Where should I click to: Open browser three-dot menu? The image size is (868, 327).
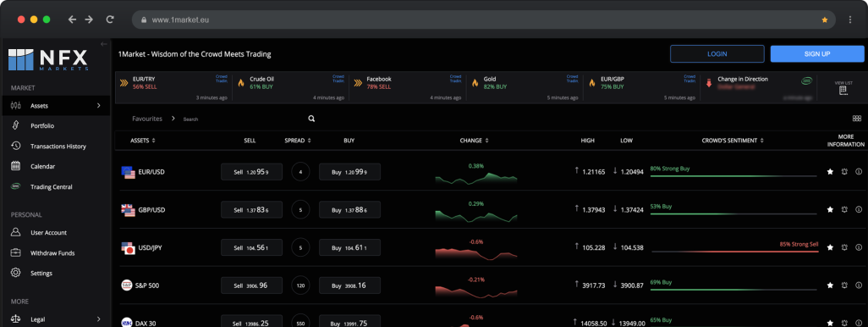[x=849, y=19]
